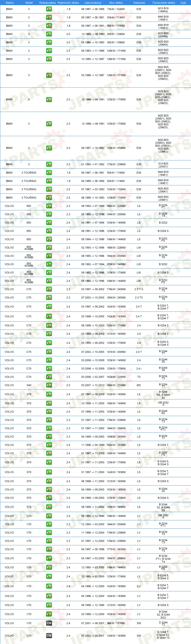The image size is (191, 644).
Task: Click petrol icon in BMW 3 175kW / 238KM row
Action: 49,164
